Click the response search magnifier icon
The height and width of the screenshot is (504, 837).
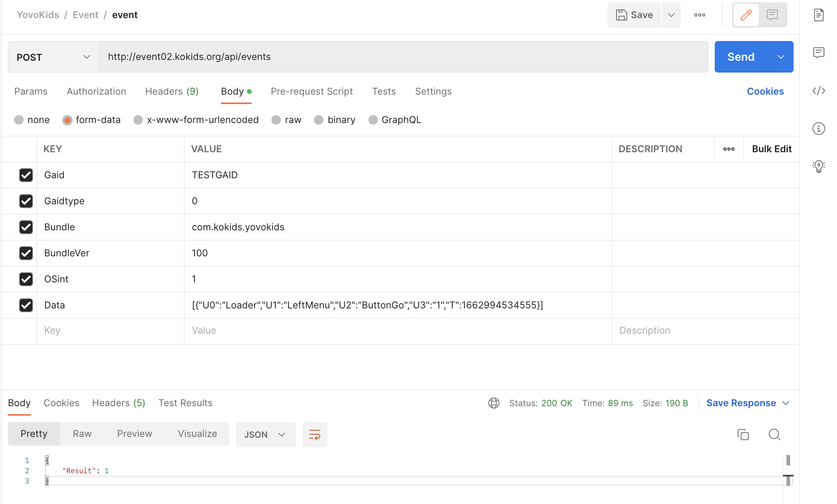(774, 435)
